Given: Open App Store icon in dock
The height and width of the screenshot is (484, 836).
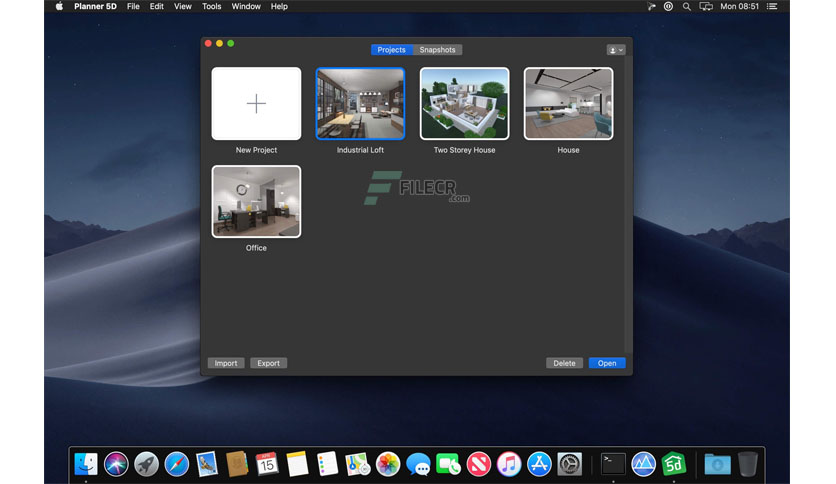Looking at the screenshot, I should click(x=539, y=464).
